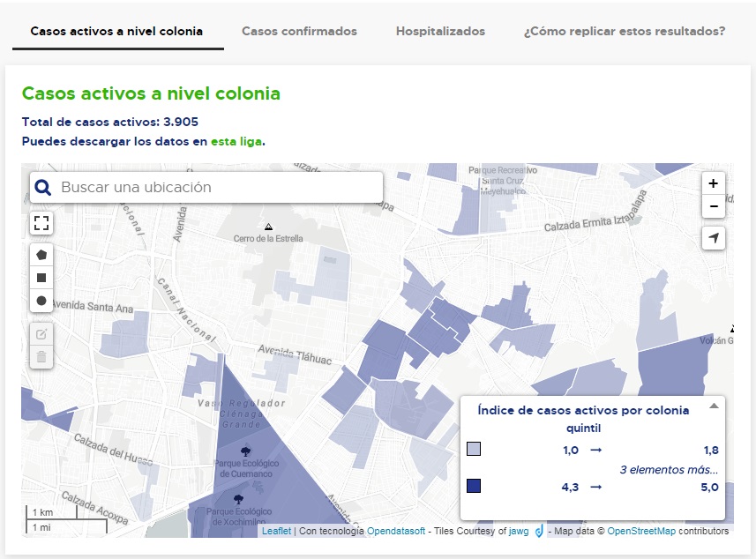Open the '¿Cómo replicar estos resultados?' tab
This screenshot has width=756, height=559.
tap(621, 30)
